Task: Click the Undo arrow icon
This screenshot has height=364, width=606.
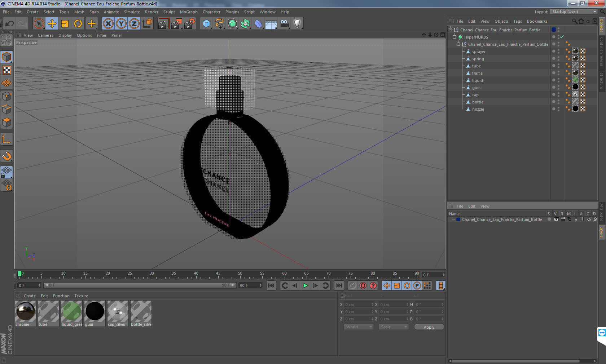Action: click(x=9, y=24)
